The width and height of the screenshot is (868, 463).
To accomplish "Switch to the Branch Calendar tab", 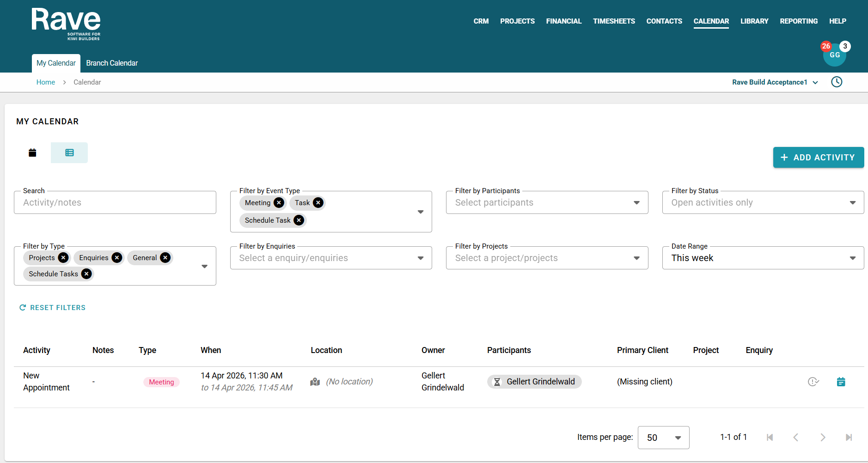I will point(112,63).
